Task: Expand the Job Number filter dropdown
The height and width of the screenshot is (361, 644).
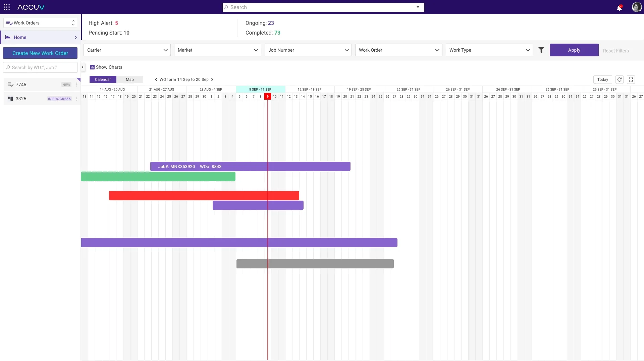Action: pos(308,50)
